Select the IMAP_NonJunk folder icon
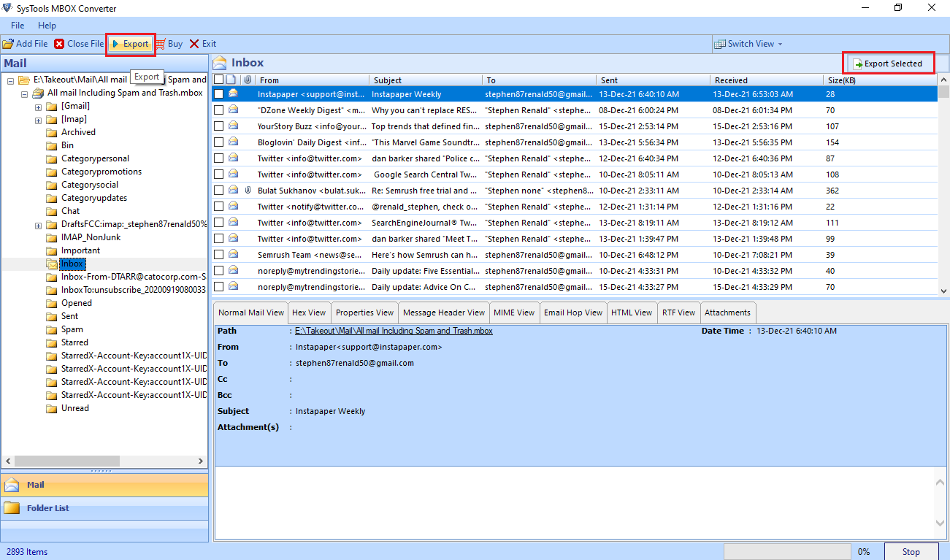 [x=52, y=238]
